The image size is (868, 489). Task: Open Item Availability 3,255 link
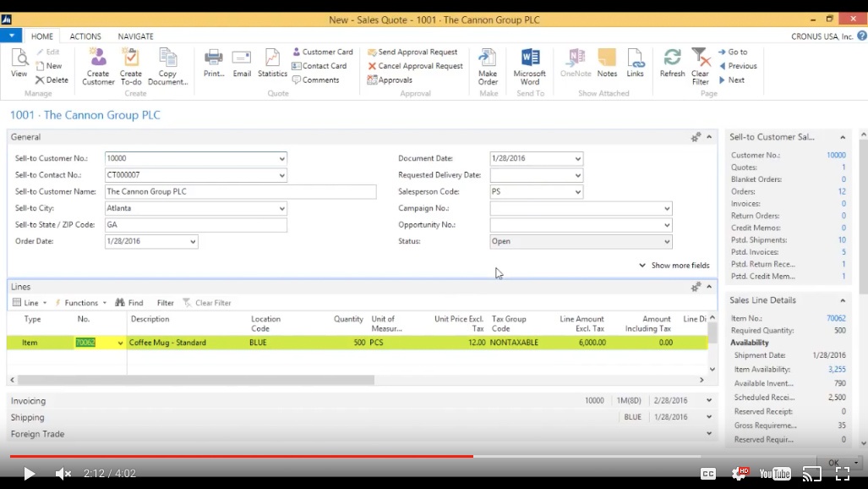click(x=837, y=369)
